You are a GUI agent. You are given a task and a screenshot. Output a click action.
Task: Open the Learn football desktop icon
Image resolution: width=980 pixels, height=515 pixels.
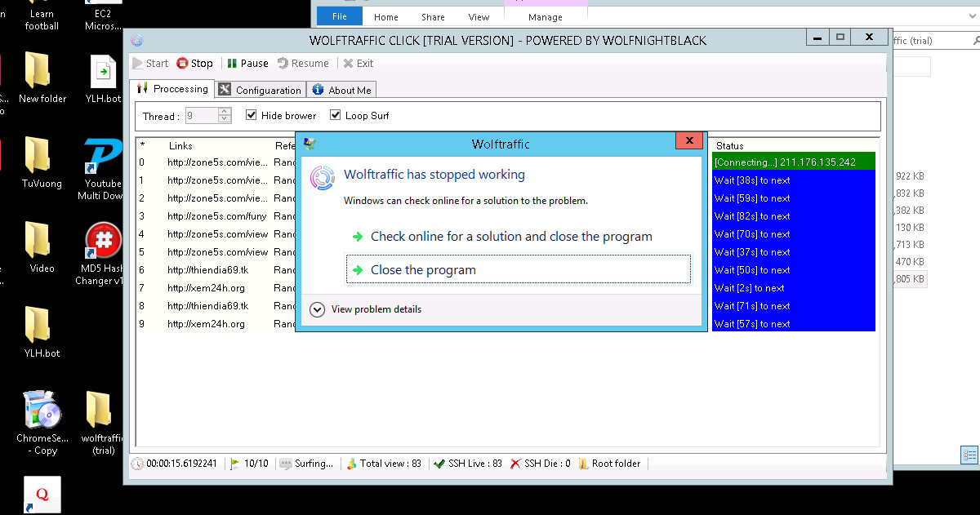tap(42, 16)
